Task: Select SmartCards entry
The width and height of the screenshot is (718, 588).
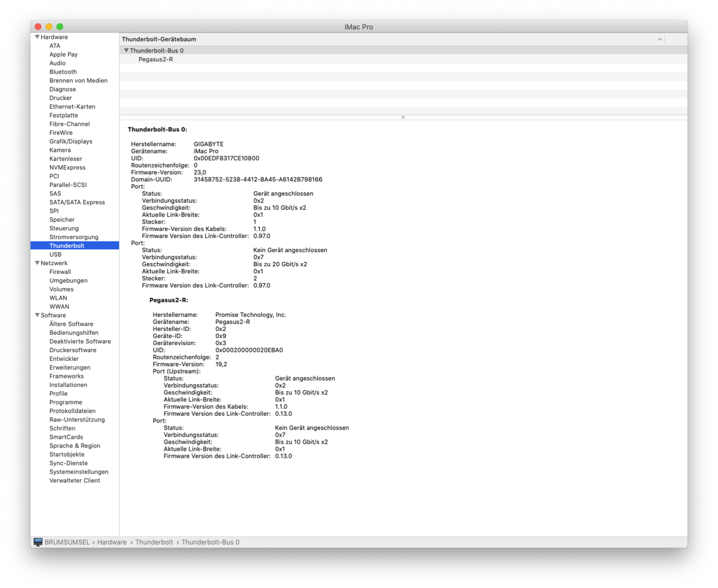Action: [x=66, y=437]
